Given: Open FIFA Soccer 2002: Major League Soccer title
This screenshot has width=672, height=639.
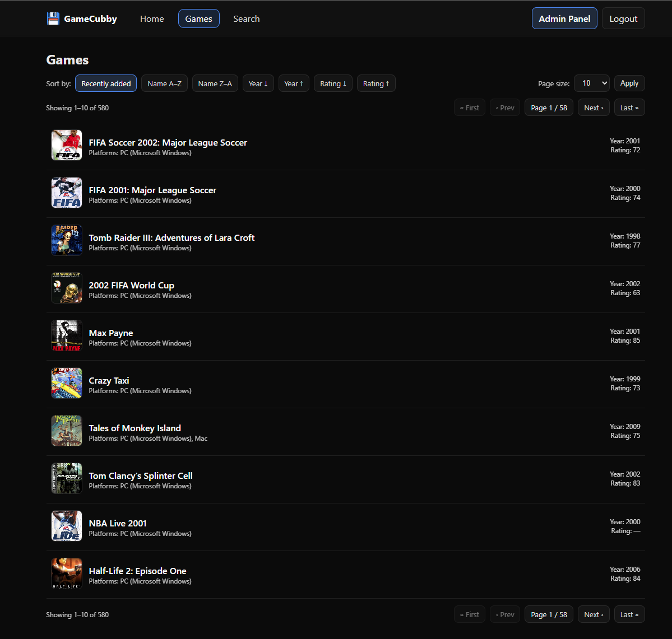Looking at the screenshot, I should pos(168,142).
